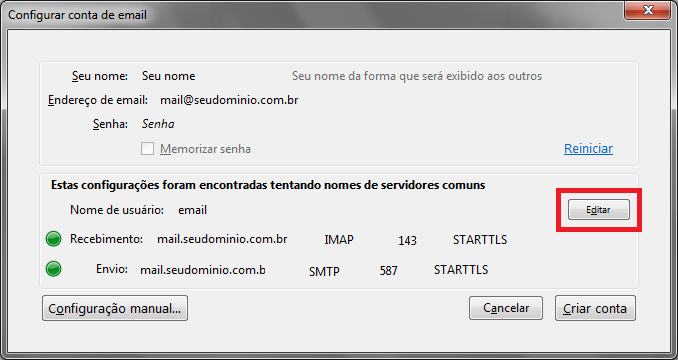This screenshot has width=678, height=360.
Task: Cancel the email account setup
Action: tap(506, 308)
